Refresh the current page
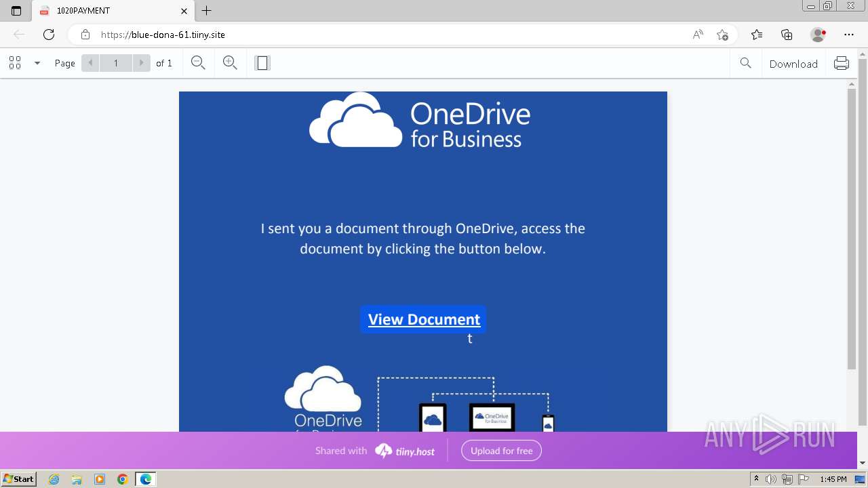This screenshot has height=488, width=868. click(49, 35)
